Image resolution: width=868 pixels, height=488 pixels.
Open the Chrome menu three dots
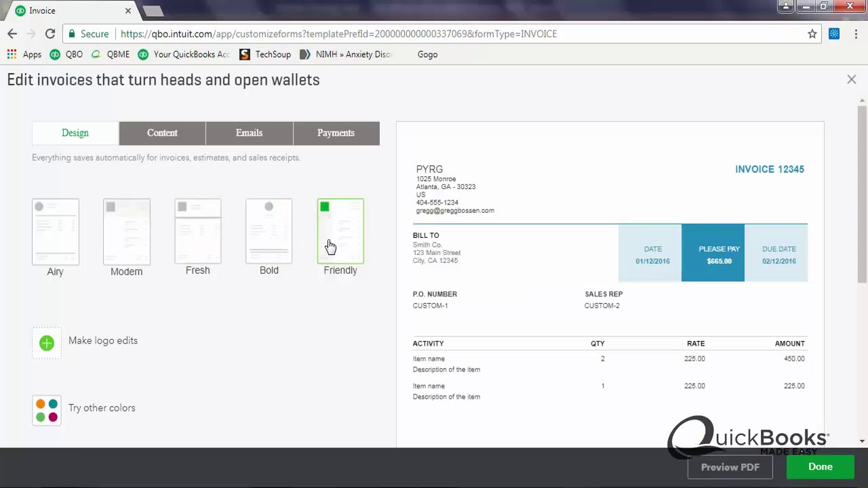click(x=856, y=34)
